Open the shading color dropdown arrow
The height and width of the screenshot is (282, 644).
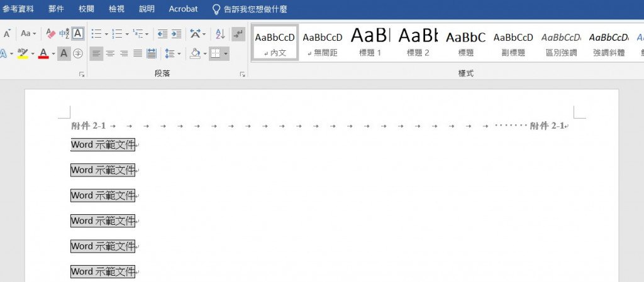204,53
